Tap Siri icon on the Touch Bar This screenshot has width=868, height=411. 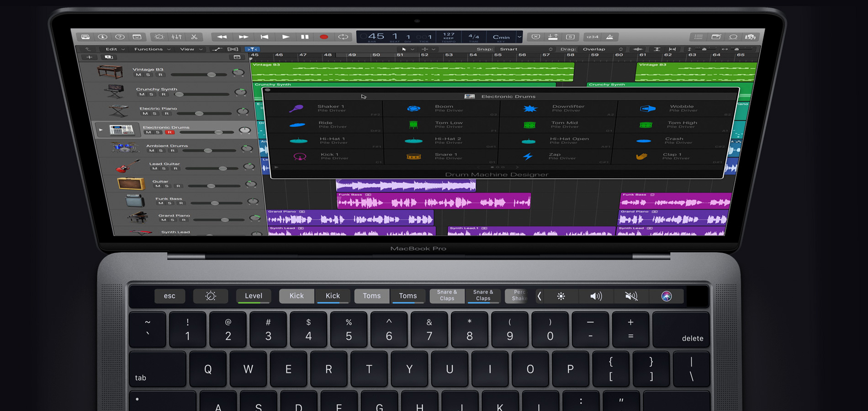coord(667,296)
